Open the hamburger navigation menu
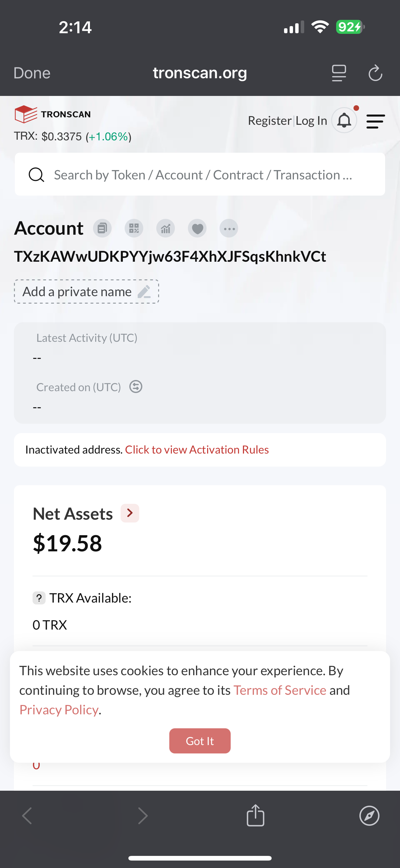 [376, 121]
